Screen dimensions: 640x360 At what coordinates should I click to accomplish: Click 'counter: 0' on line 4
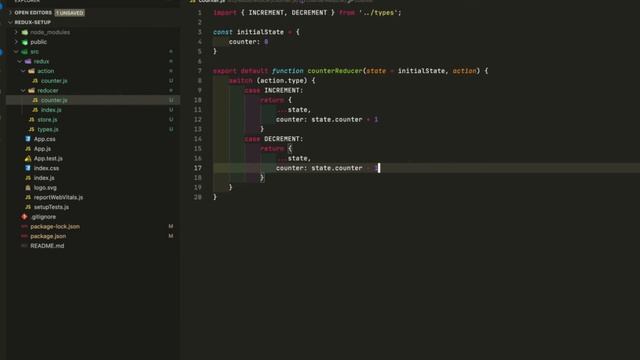[x=249, y=42]
